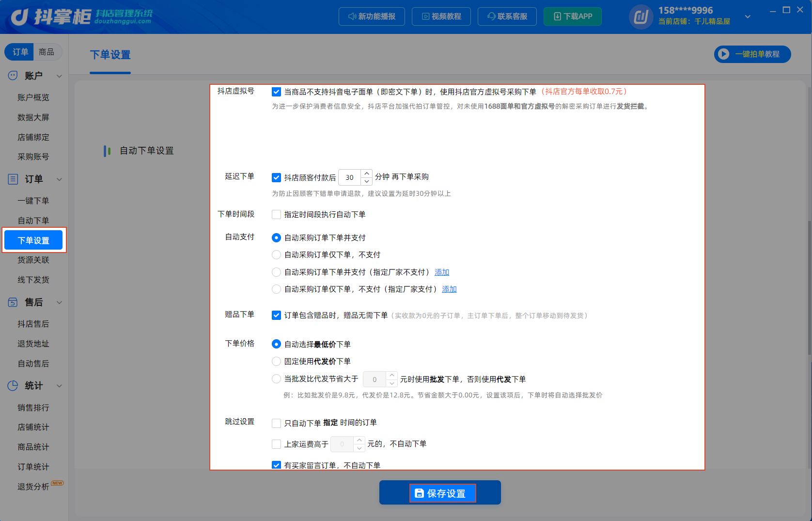812x521 pixels.
Task: Open the account dropdown arrow near 158****9996
Action: point(748,17)
